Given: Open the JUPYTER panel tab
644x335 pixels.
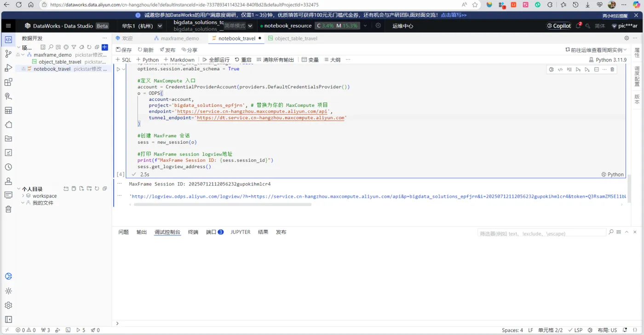Looking at the screenshot, I should click(x=241, y=232).
